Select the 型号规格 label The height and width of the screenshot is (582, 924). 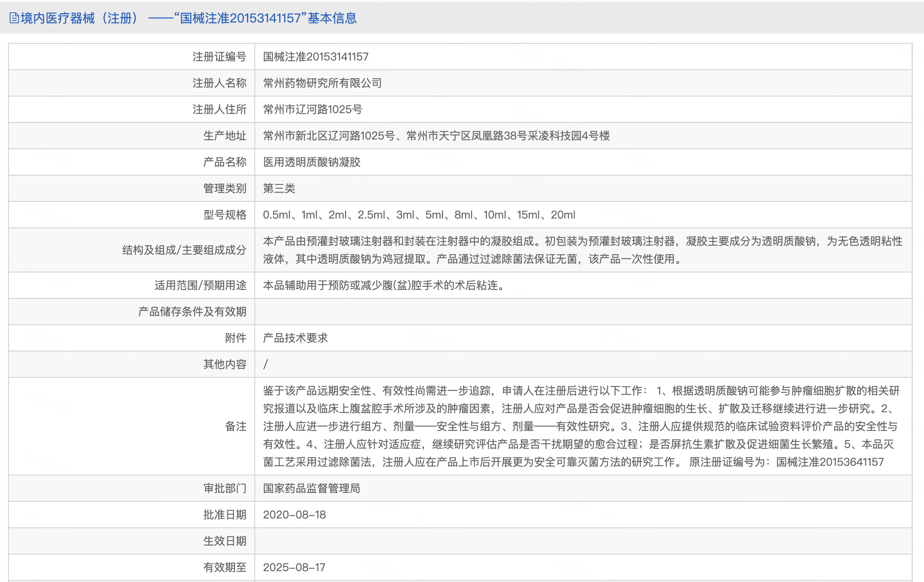[225, 215]
